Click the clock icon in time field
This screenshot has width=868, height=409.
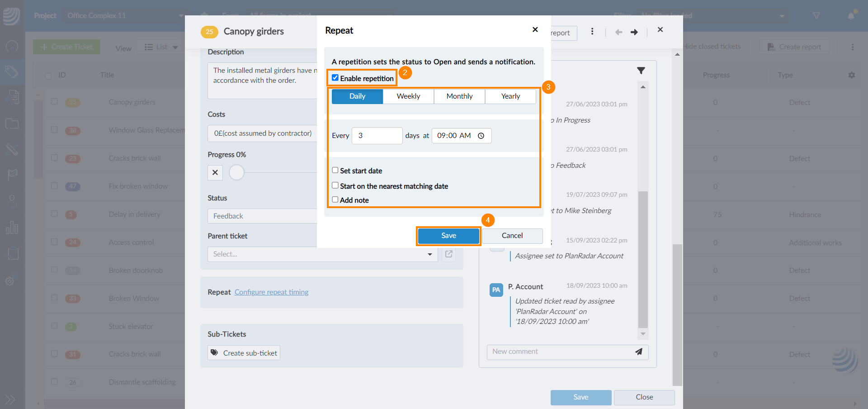point(481,136)
